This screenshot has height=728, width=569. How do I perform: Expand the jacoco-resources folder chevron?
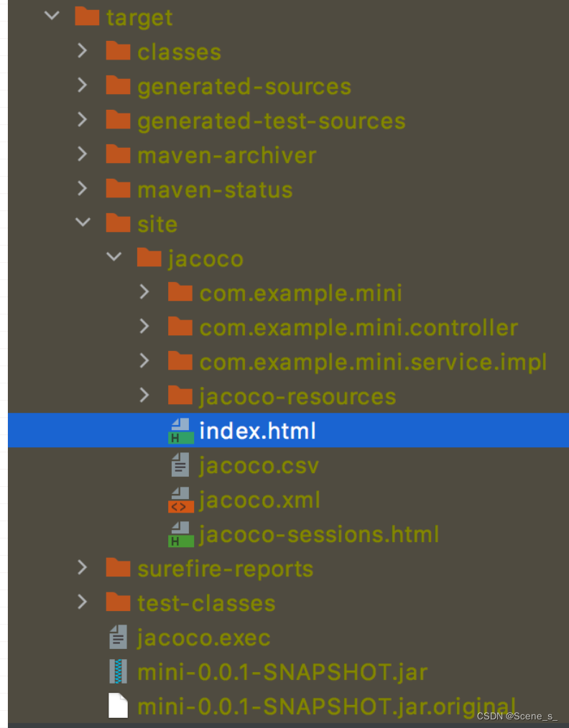click(x=144, y=395)
